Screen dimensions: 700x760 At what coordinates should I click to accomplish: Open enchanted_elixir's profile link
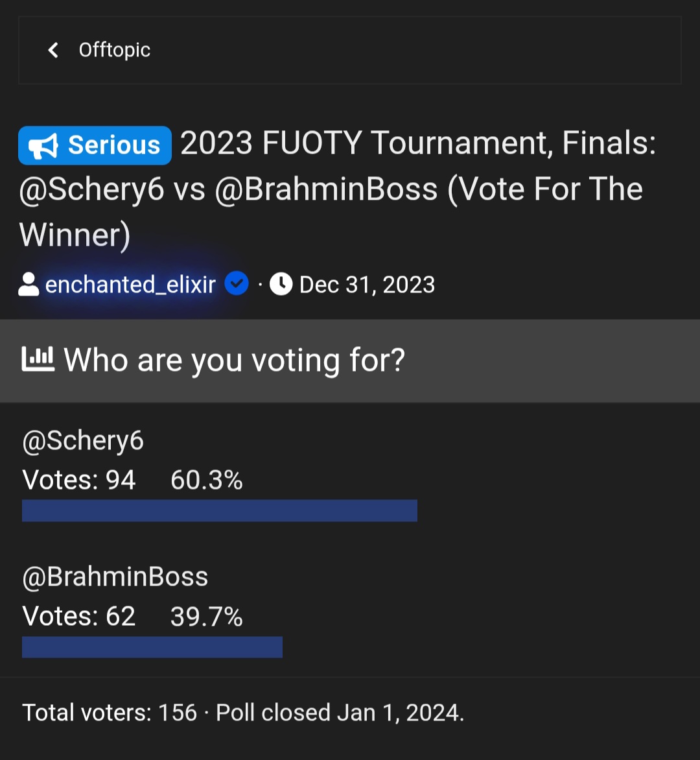130,285
